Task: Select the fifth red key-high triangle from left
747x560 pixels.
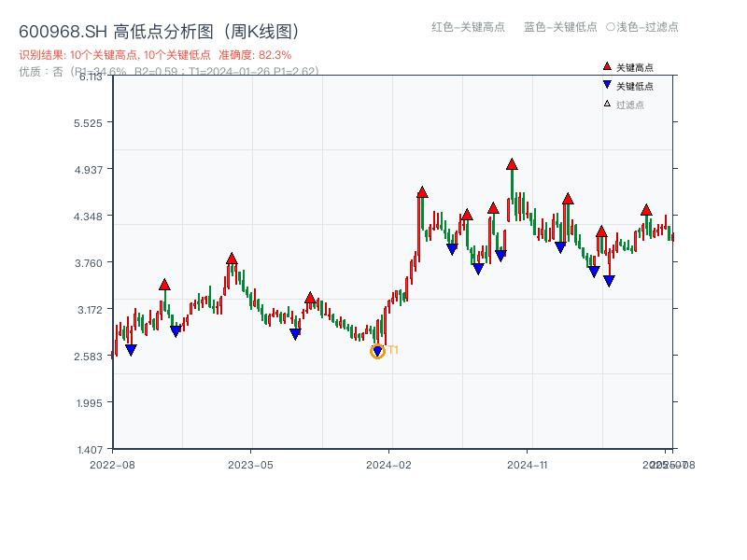Action: pyautogui.click(x=467, y=215)
